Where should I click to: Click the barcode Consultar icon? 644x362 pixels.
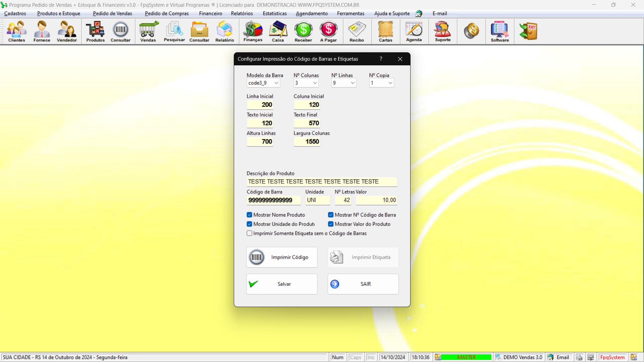click(120, 32)
